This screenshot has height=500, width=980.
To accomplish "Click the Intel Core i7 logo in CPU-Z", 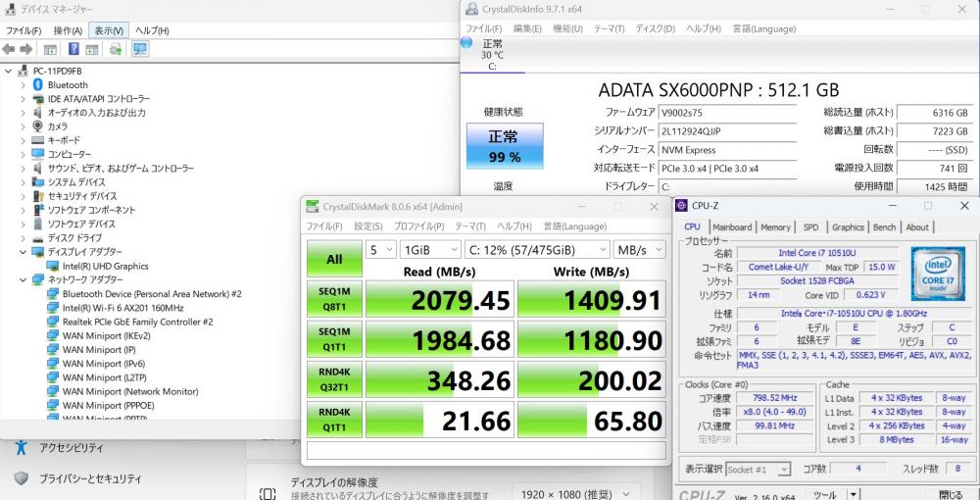I will tap(938, 275).
